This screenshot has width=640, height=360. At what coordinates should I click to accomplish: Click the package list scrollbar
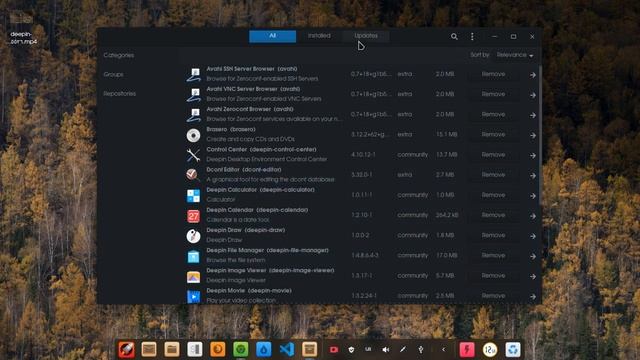point(540,136)
